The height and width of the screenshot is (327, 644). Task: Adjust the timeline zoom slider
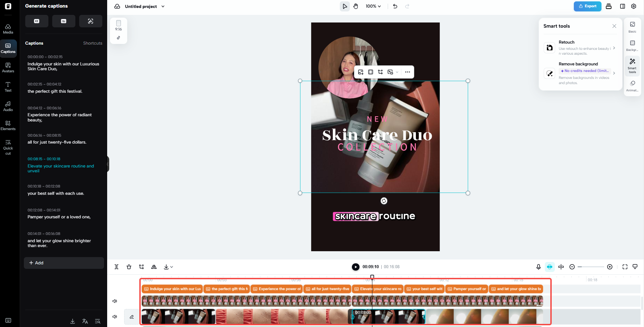[591, 267]
